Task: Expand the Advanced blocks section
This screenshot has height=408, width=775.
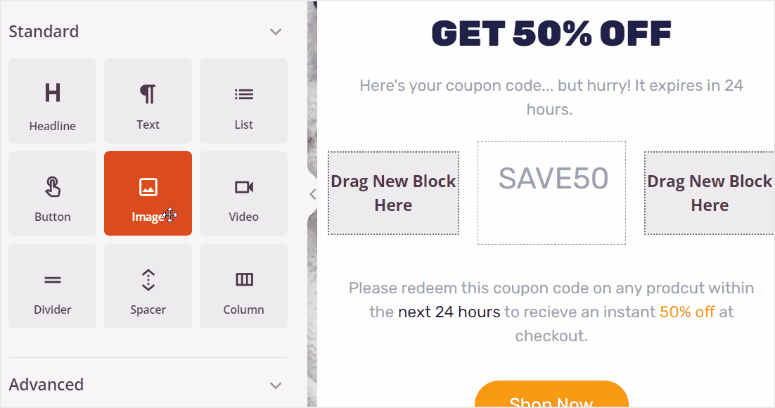Action: click(x=276, y=385)
